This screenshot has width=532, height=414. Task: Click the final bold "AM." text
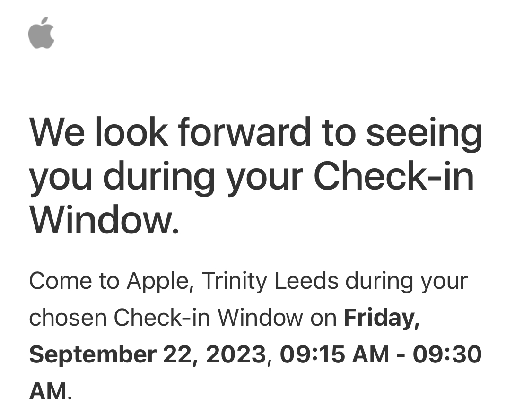tap(51, 391)
